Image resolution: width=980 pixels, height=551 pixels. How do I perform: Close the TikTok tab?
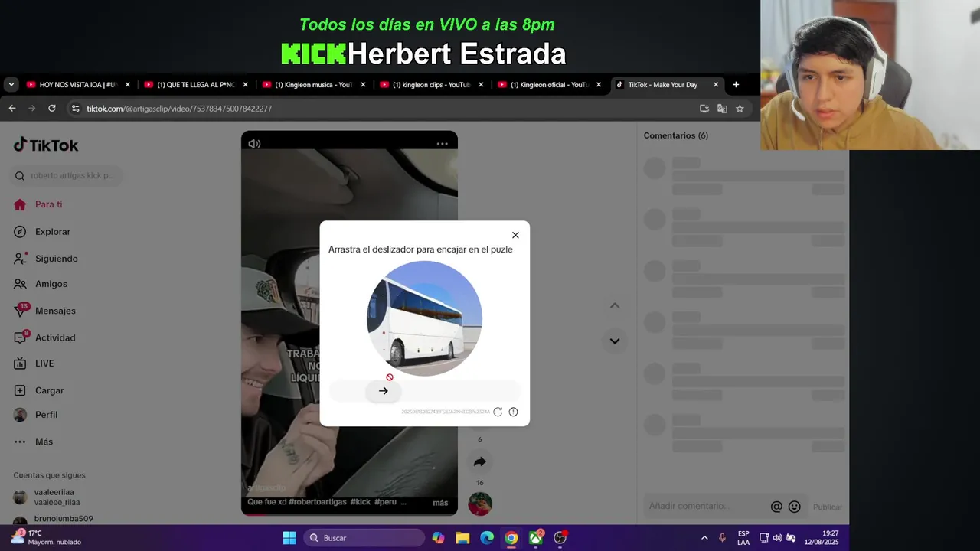point(717,85)
